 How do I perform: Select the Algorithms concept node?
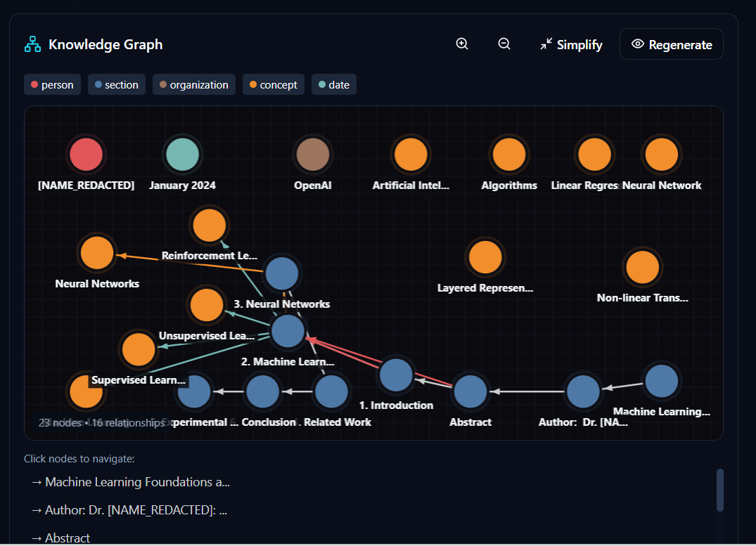click(509, 154)
